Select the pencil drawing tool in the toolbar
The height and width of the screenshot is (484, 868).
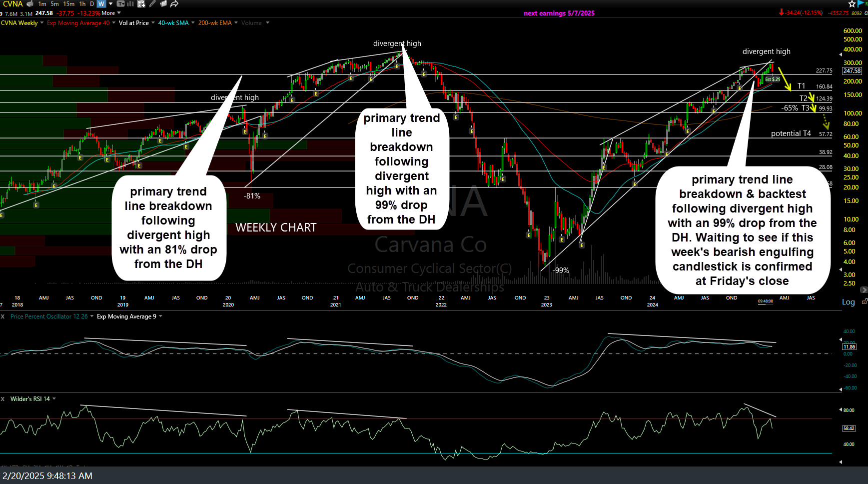[152, 3]
